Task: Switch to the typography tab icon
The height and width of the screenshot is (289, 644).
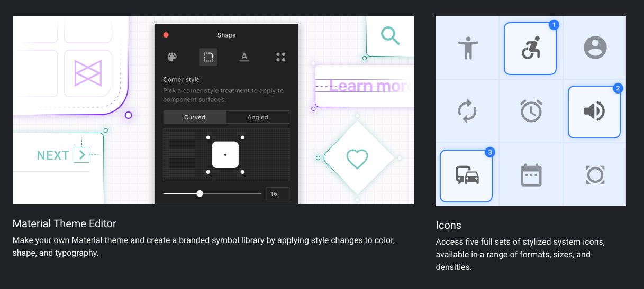Action: [x=244, y=57]
